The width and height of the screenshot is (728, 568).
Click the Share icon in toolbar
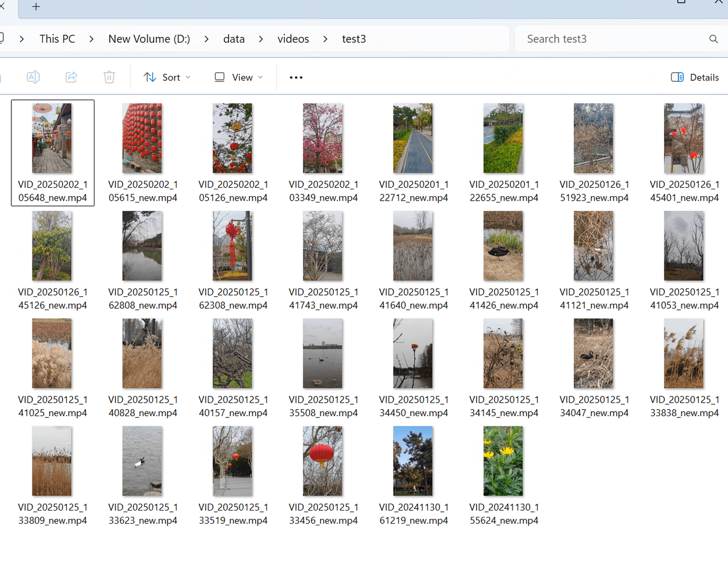click(71, 77)
